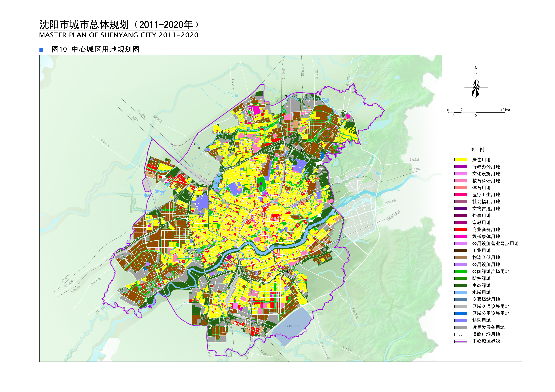Click the 沈阜大道 road label

point(105,142)
